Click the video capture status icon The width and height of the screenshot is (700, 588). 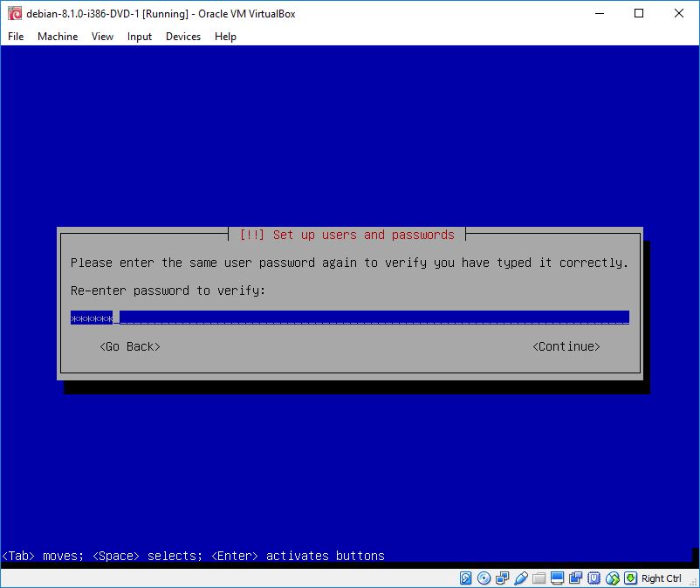tap(575, 578)
